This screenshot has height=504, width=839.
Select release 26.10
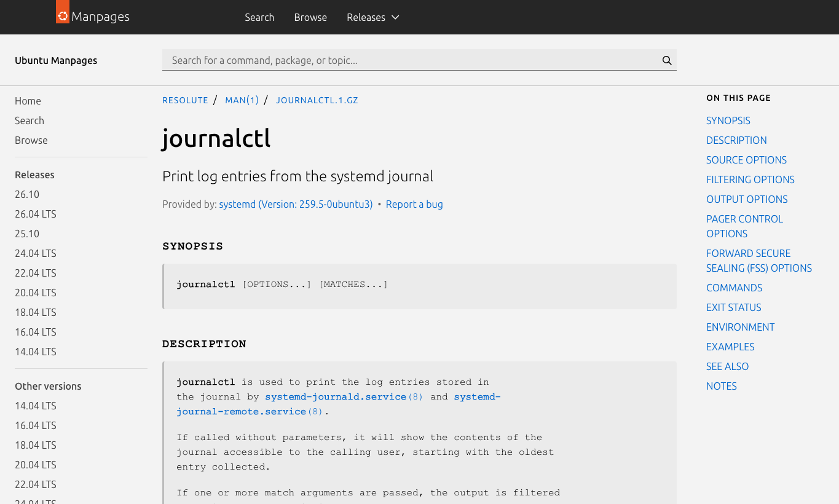(x=27, y=194)
